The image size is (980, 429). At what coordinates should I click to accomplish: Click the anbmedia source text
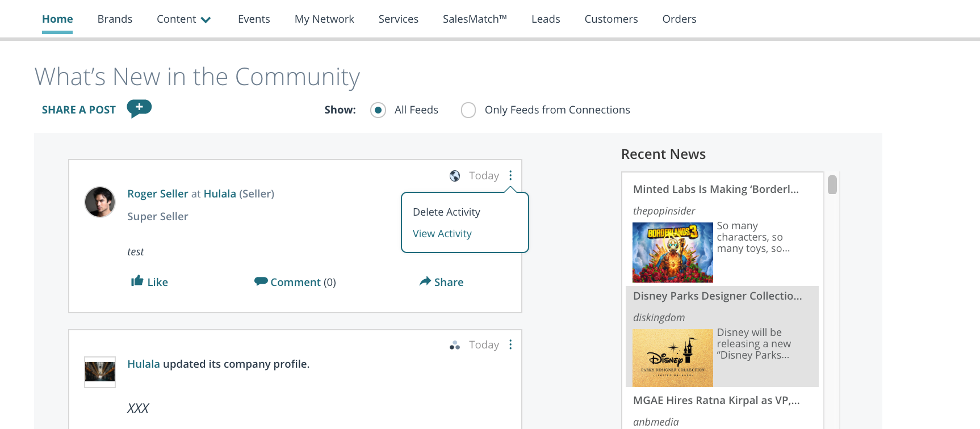656,422
